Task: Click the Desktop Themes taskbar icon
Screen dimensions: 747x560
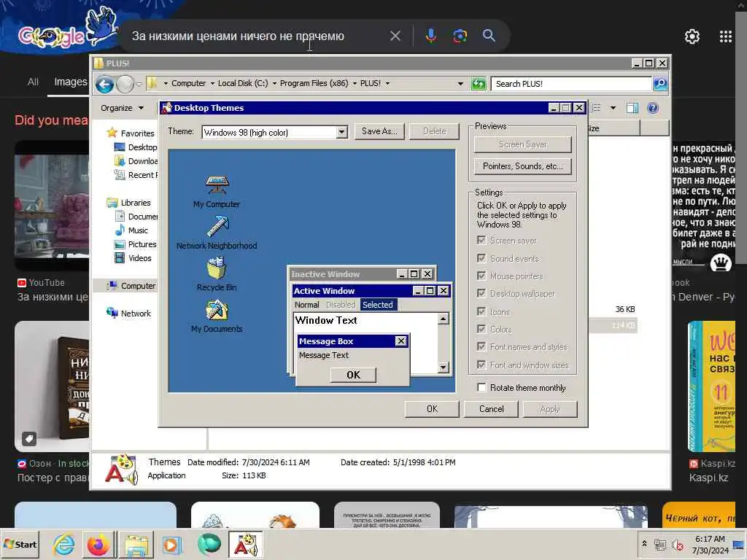Action: [245, 544]
